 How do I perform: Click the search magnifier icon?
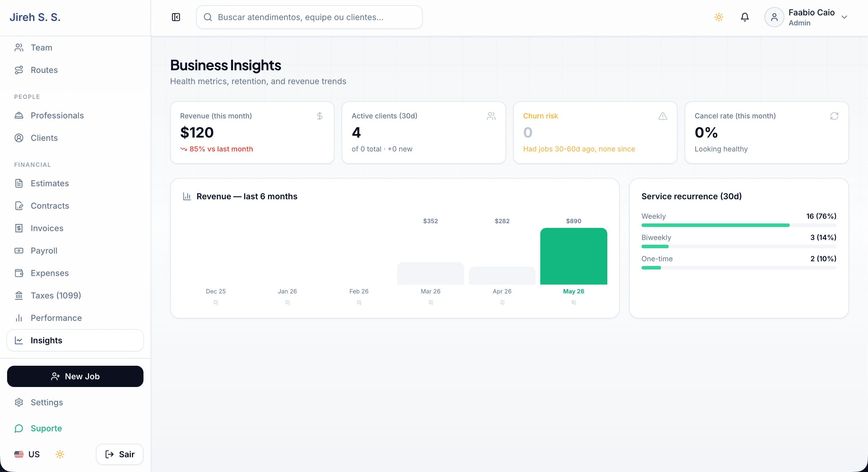[208, 17]
